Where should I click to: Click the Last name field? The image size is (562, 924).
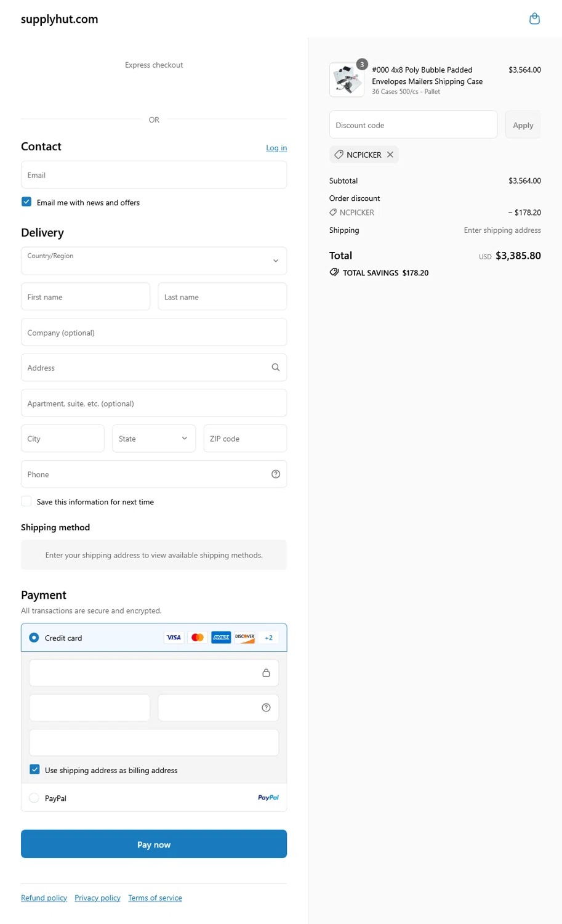pyautogui.click(x=222, y=296)
